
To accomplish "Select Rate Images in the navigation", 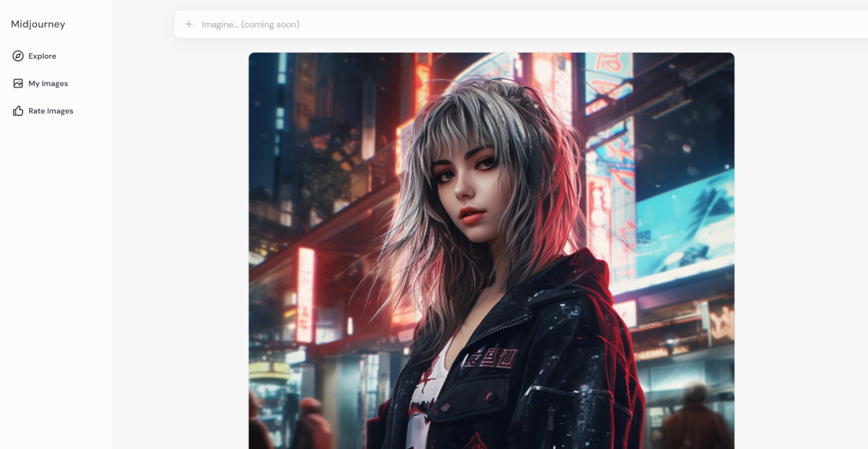I will click(x=51, y=111).
